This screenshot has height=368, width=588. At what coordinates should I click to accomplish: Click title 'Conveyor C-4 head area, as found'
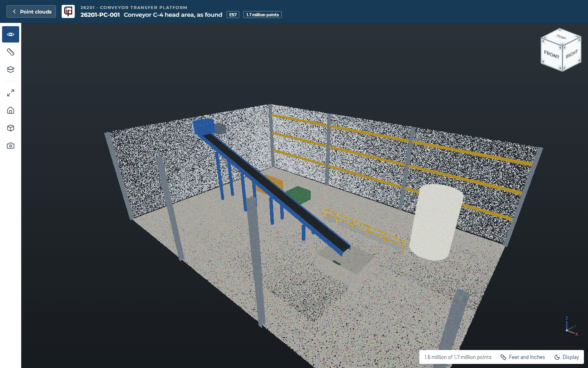click(173, 15)
